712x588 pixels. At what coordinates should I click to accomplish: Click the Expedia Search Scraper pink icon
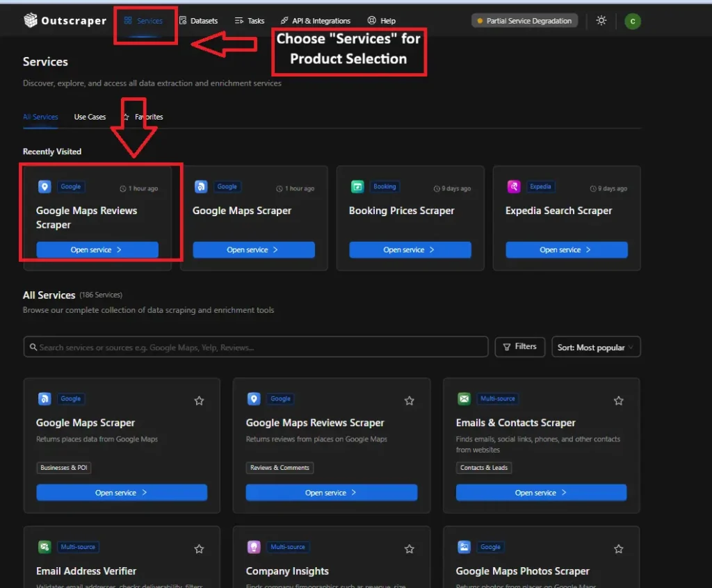coord(514,186)
